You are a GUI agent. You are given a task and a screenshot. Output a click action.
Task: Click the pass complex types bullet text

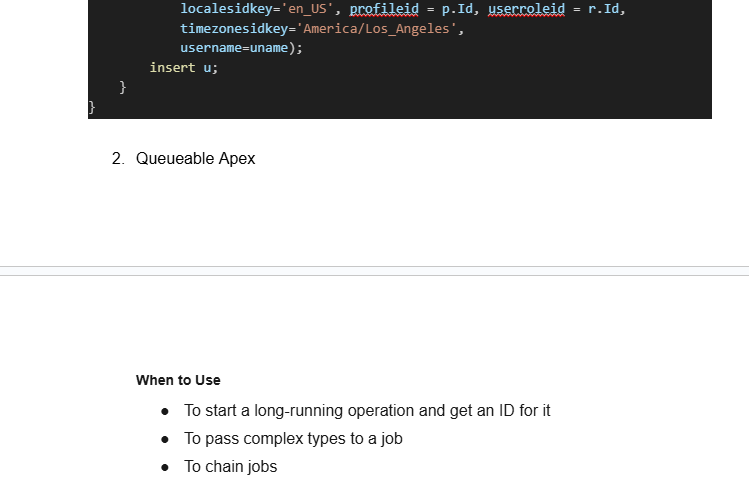click(293, 439)
